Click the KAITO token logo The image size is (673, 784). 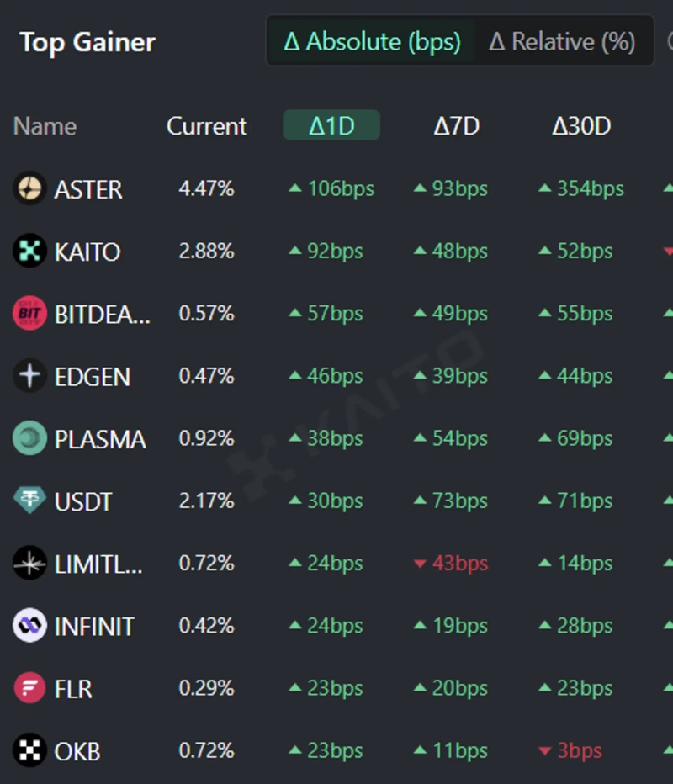[29, 251]
